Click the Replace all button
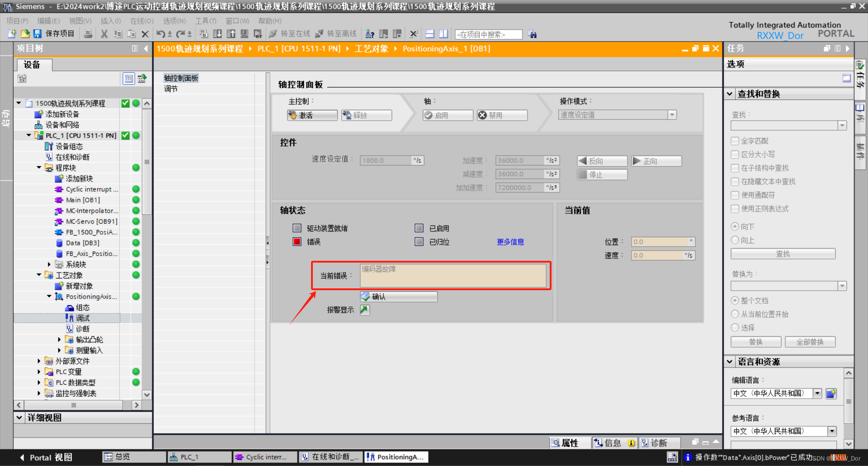The width and height of the screenshot is (868, 466). coord(810,342)
